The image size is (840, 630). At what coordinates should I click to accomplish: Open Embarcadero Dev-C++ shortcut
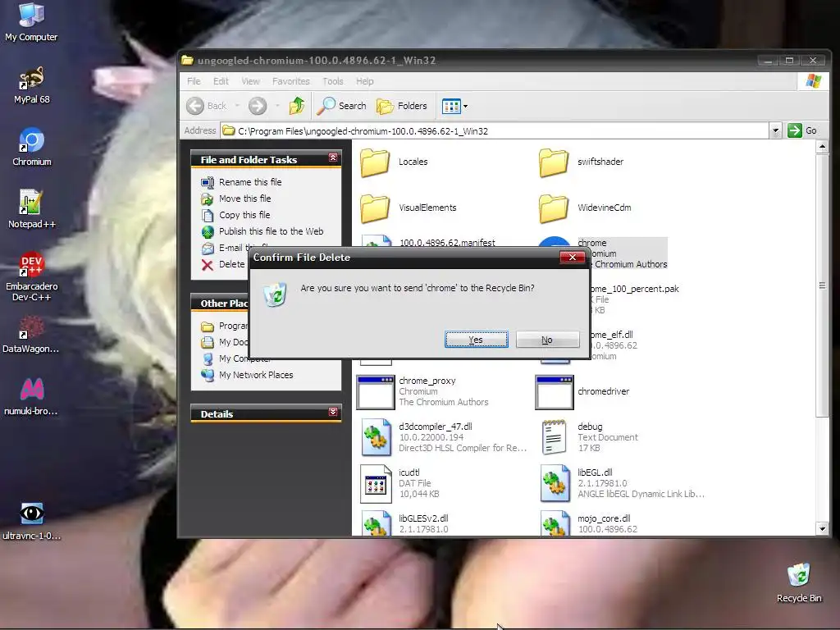point(32,276)
